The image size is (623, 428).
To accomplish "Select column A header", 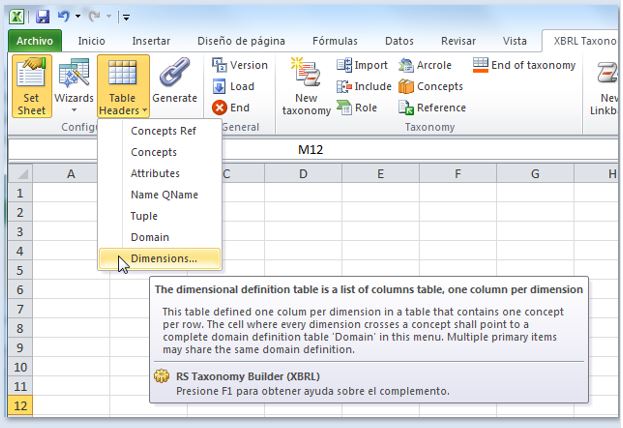I will pyautogui.click(x=71, y=174).
